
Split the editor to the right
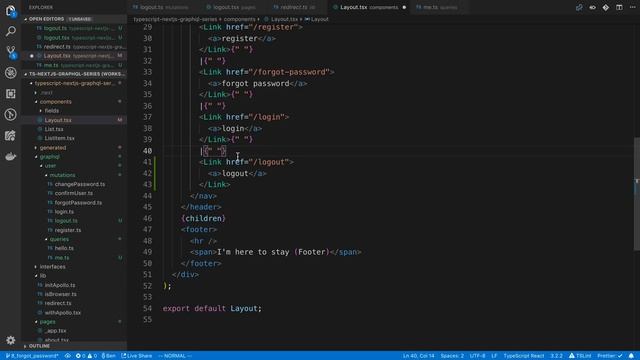click(x=619, y=7)
